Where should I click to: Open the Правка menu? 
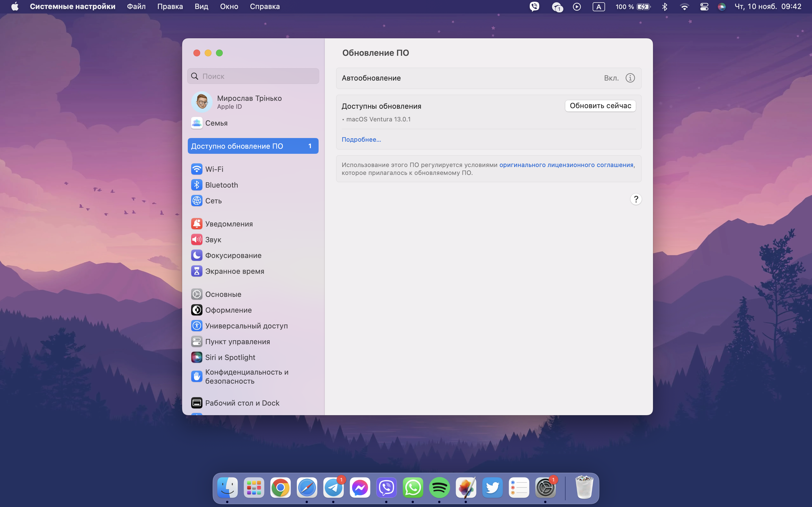tap(170, 7)
